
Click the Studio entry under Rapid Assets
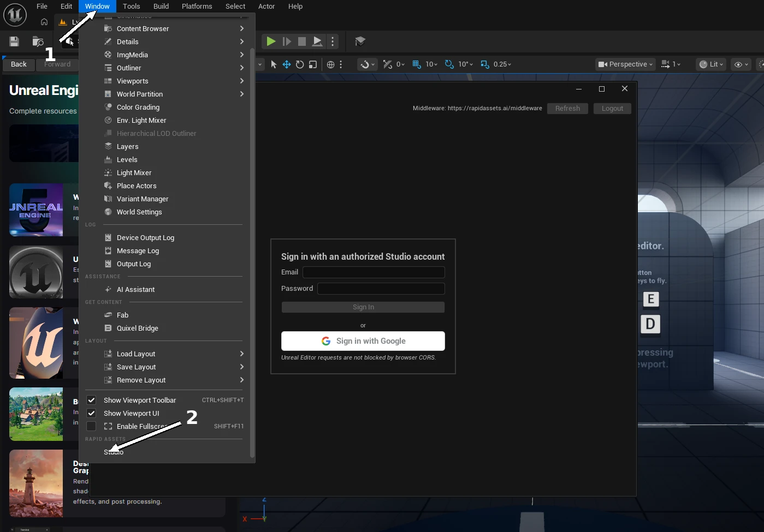[114, 452]
